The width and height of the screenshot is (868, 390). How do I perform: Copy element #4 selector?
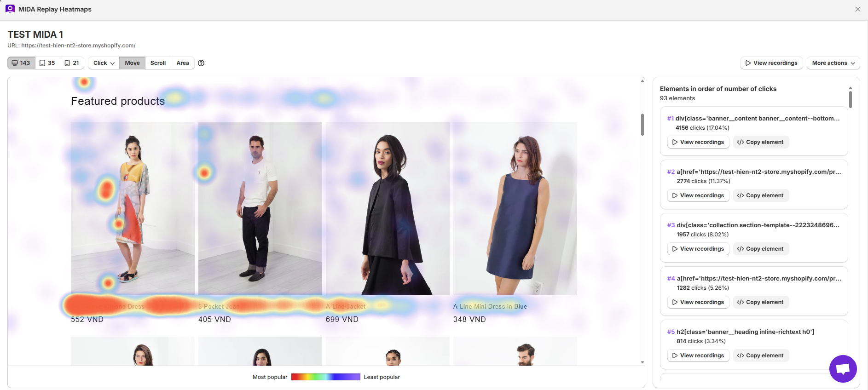[x=761, y=302]
